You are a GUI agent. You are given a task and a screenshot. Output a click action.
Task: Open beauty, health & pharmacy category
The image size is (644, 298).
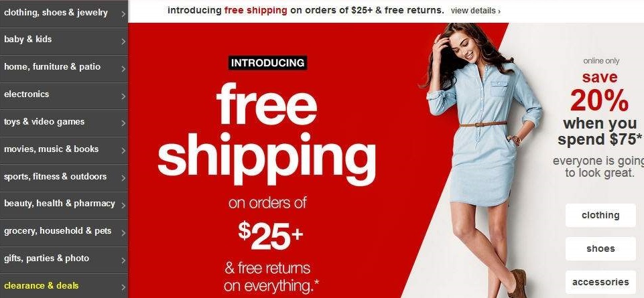pyautogui.click(x=64, y=205)
